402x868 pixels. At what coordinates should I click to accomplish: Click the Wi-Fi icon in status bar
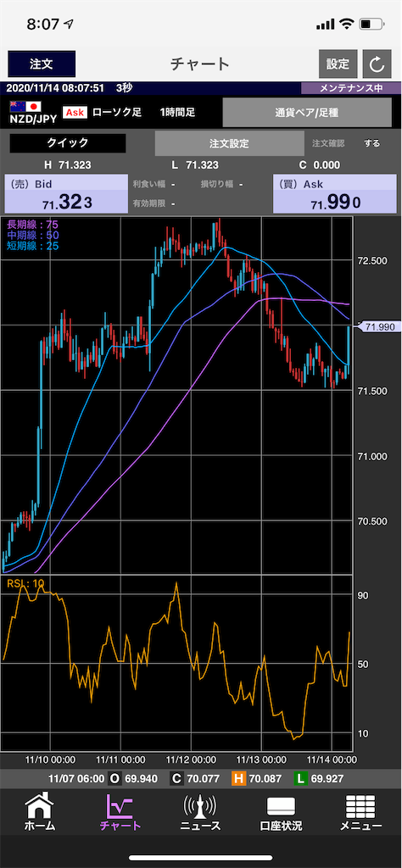click(347, 25)
